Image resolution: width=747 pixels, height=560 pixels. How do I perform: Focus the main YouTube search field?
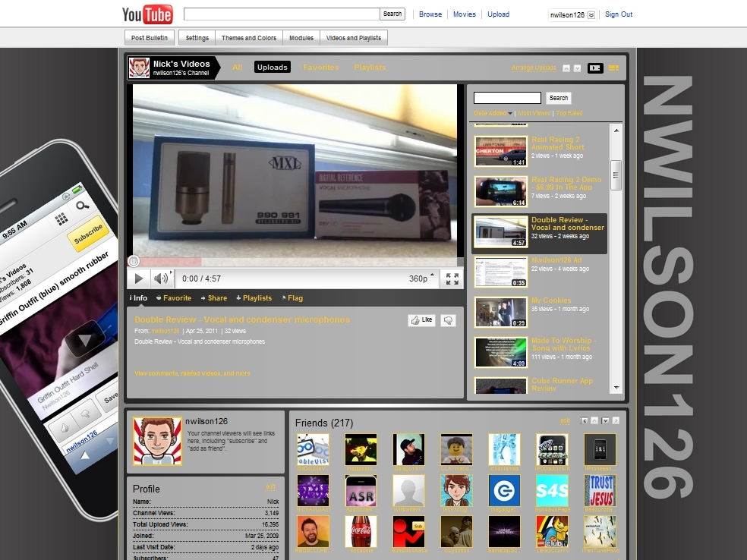(282, 14)
